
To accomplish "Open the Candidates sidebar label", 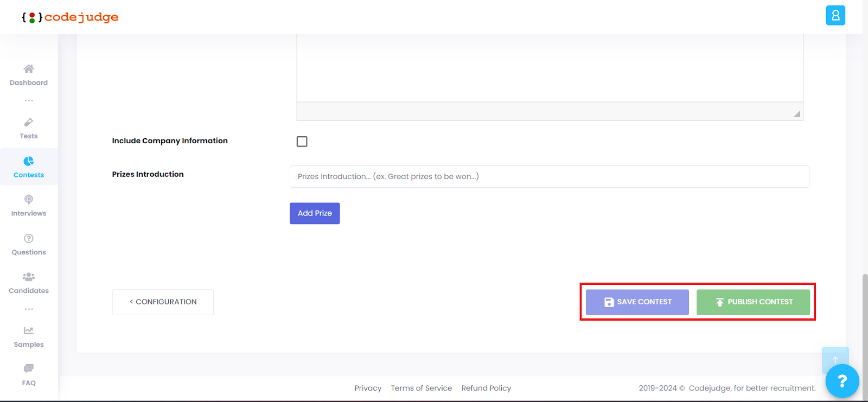I will pos(29,291).
